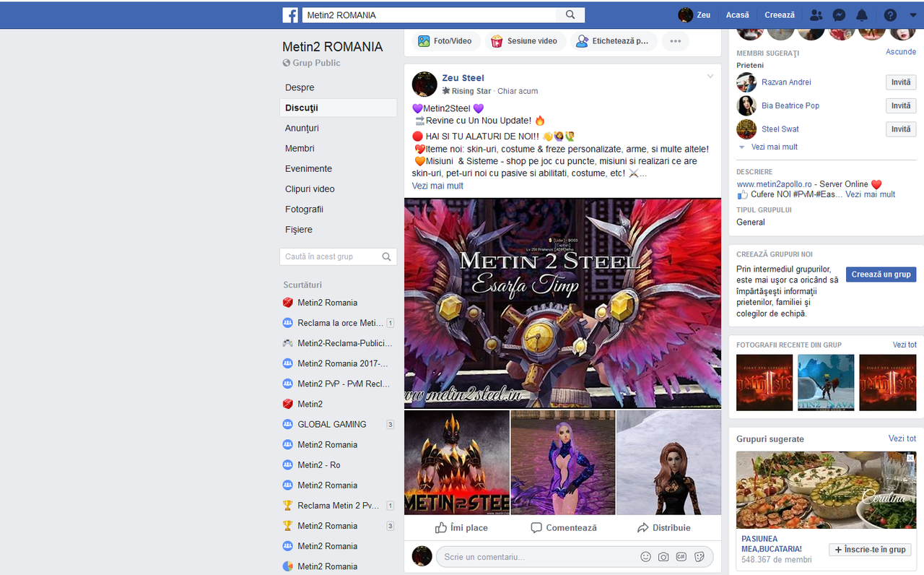Image resolution: width=924 pixels, height=575 pixels.
Task: Start a Sesiune video live stream
Action: coord(525,41)
